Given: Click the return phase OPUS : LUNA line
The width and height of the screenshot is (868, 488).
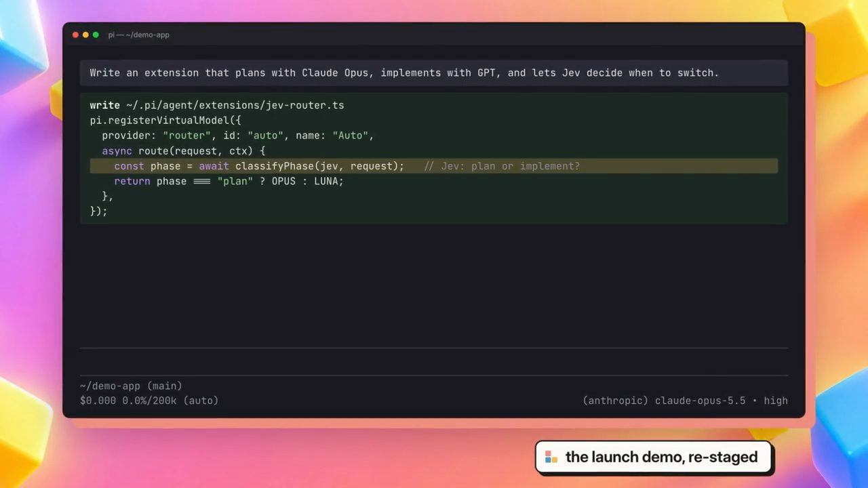Looking at the screenshot, I should [x=229, y=181].
